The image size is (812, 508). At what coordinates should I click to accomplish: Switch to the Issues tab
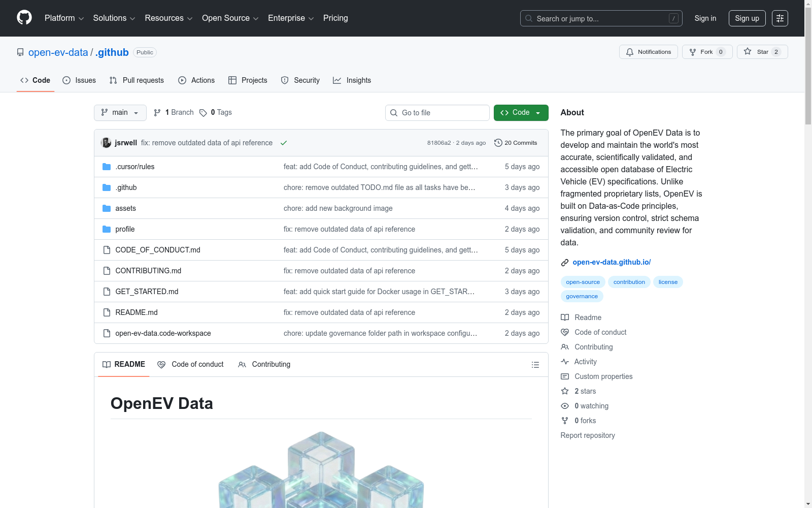(x=79, y=80)
